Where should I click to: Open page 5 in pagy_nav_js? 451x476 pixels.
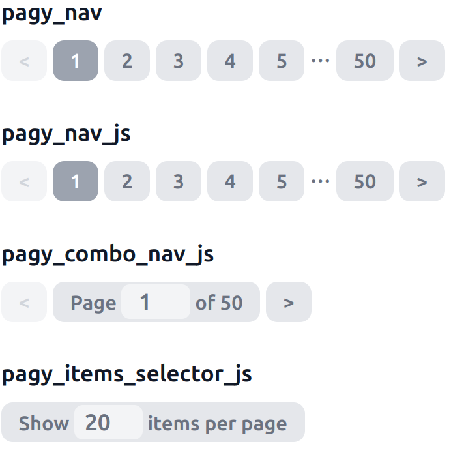tap(282, 181)
